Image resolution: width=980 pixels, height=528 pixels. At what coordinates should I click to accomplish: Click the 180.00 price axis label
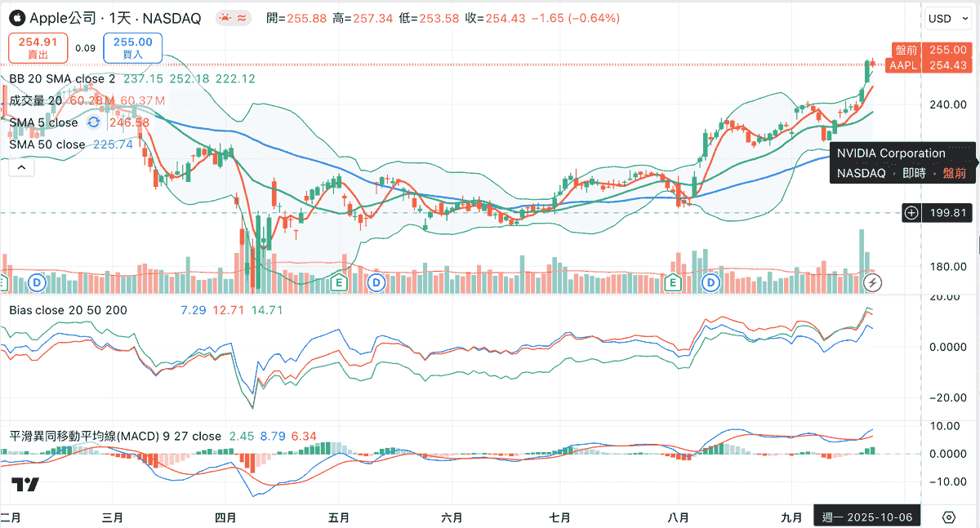(948, 266)
